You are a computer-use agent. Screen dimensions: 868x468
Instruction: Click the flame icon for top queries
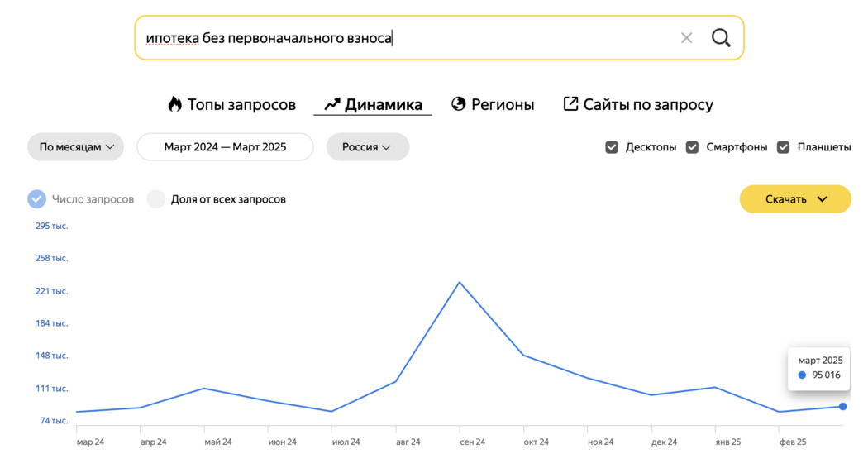[175, 104]
